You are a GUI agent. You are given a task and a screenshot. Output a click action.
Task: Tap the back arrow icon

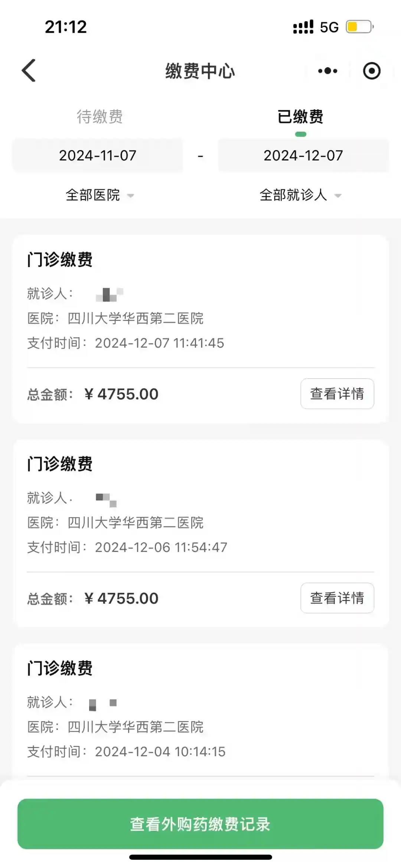click(x=29, y=71)
